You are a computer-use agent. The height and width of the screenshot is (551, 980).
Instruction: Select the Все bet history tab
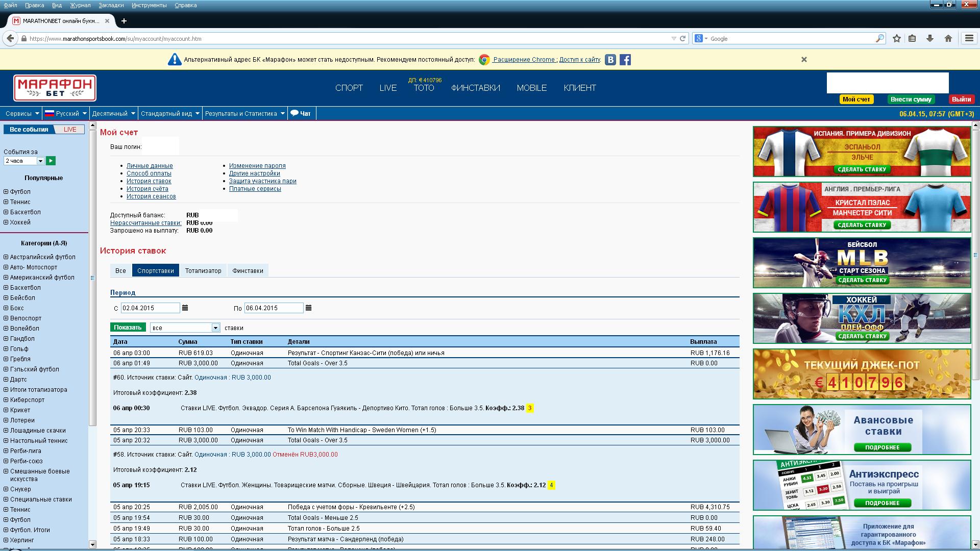click(x=120, y=270)
